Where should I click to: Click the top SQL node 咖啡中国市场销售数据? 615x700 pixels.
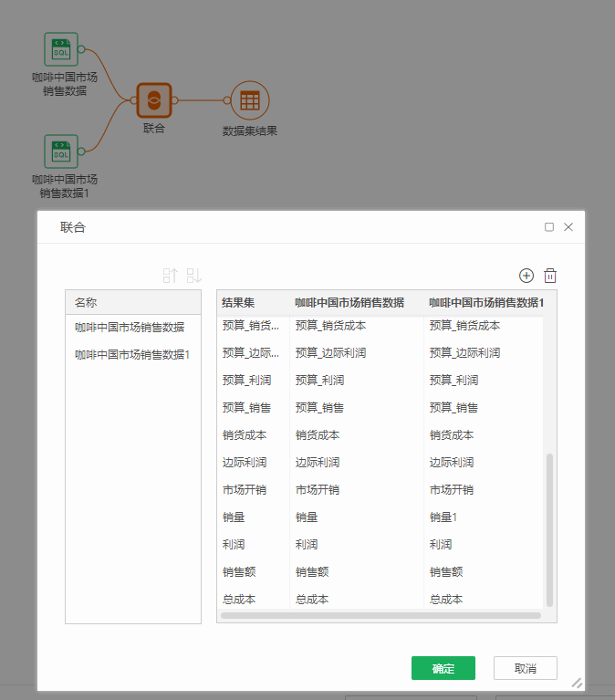coord(60,49)
